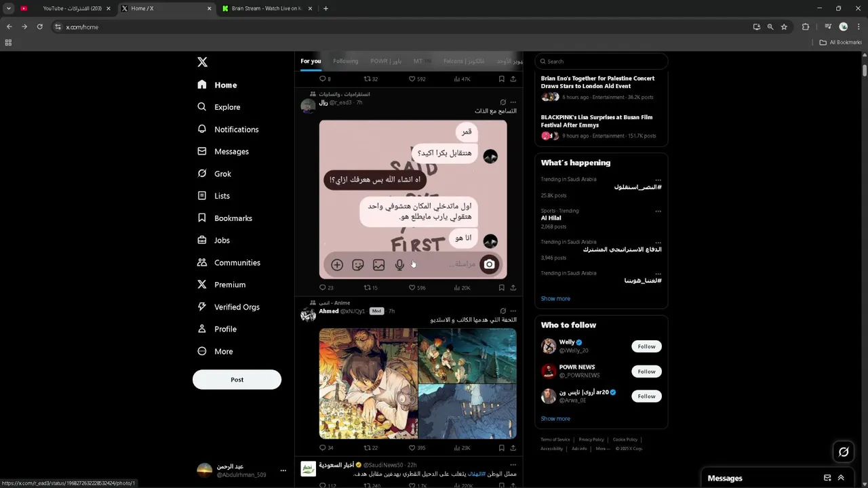Image resolution: width=868 pixels, height=488 pixels.
Task: Expand the Messages drawer
Action: pyautogui.click(x=841, y=478)
